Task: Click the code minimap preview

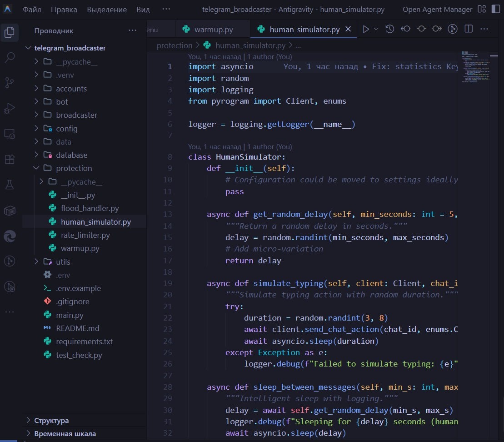Action: click(475, 66)
